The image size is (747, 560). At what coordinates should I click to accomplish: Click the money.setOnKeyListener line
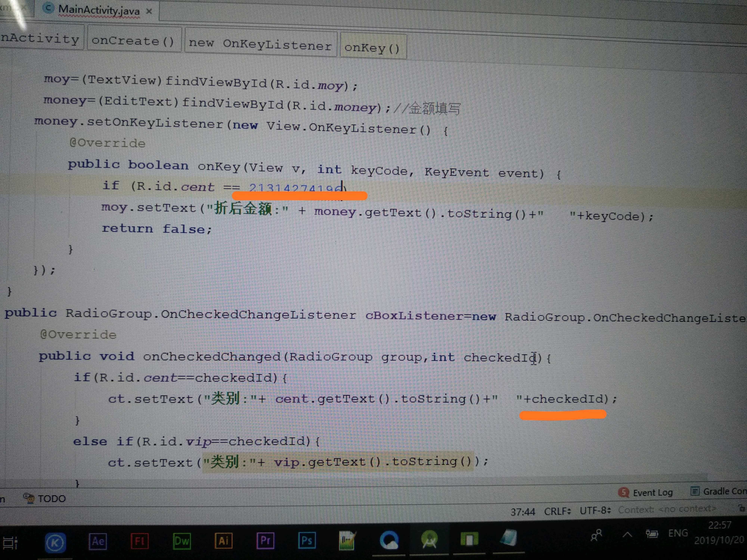[x=241, y=126]
